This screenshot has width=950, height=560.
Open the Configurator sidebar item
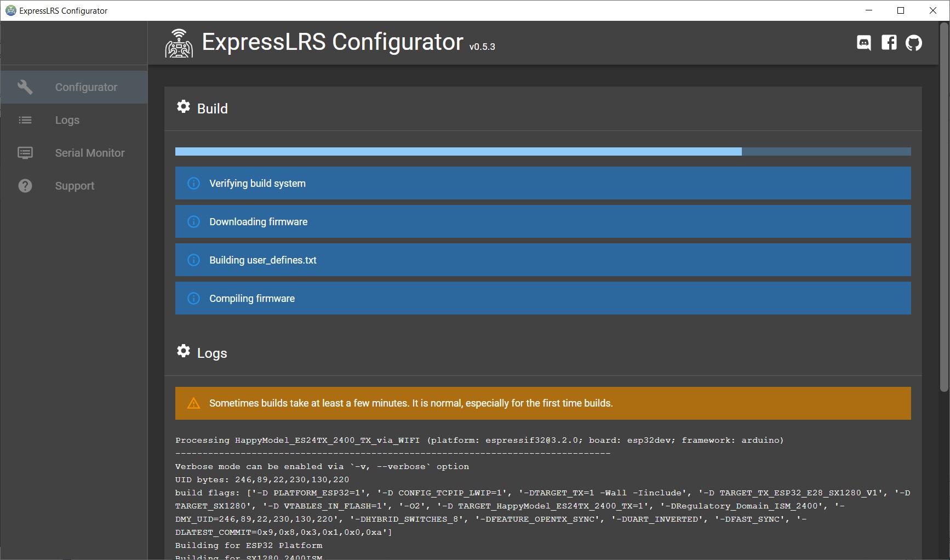tap(74, 87)
